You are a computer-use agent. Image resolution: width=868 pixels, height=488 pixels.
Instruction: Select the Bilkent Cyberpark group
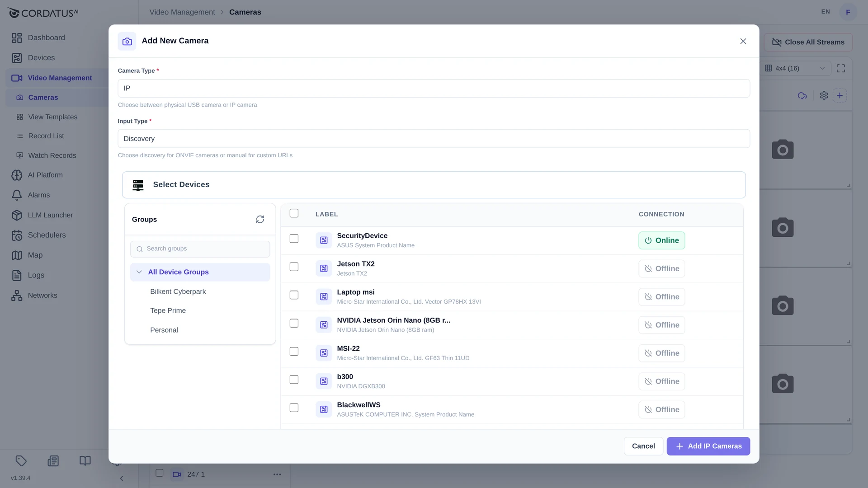coord(178,291)
